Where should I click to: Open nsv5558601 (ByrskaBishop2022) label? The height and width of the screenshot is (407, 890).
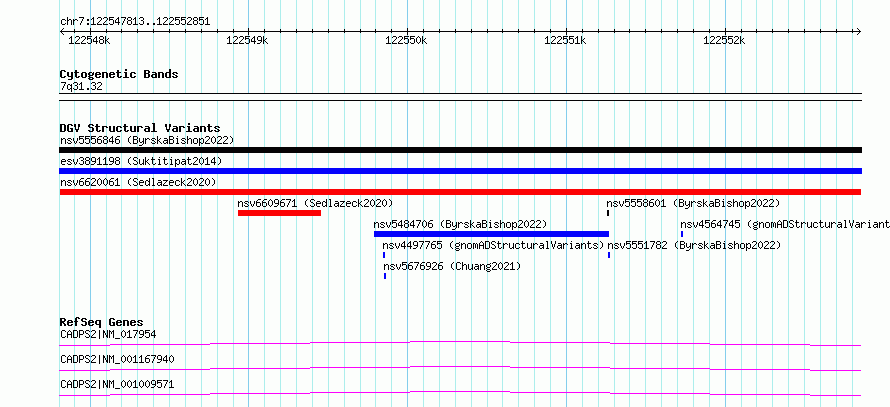point(693,203)
